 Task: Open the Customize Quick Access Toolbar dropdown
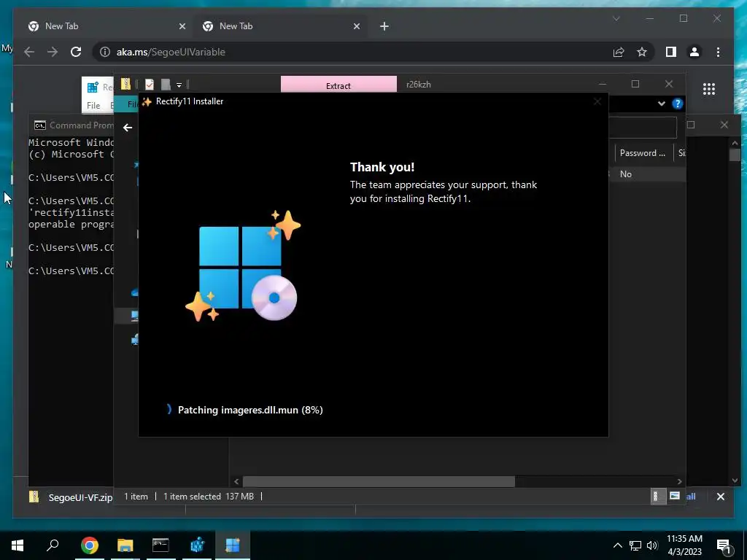[x=179, y=85]
